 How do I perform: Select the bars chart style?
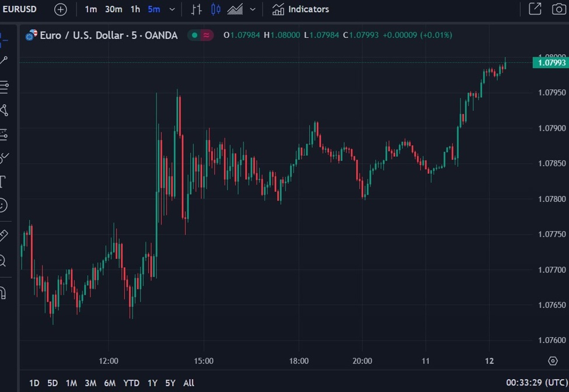pos(197,9)
